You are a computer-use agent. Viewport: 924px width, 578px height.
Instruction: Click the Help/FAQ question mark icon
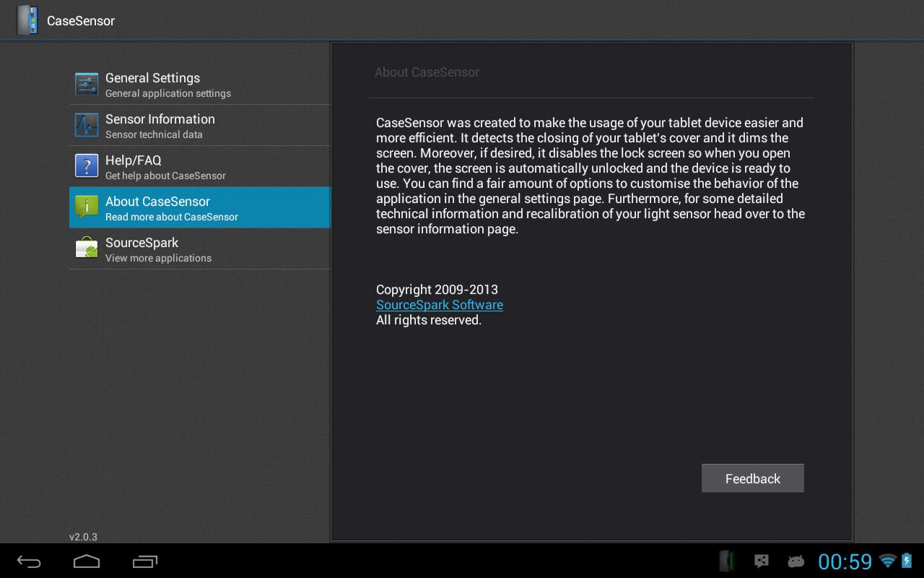coord(87,166)
